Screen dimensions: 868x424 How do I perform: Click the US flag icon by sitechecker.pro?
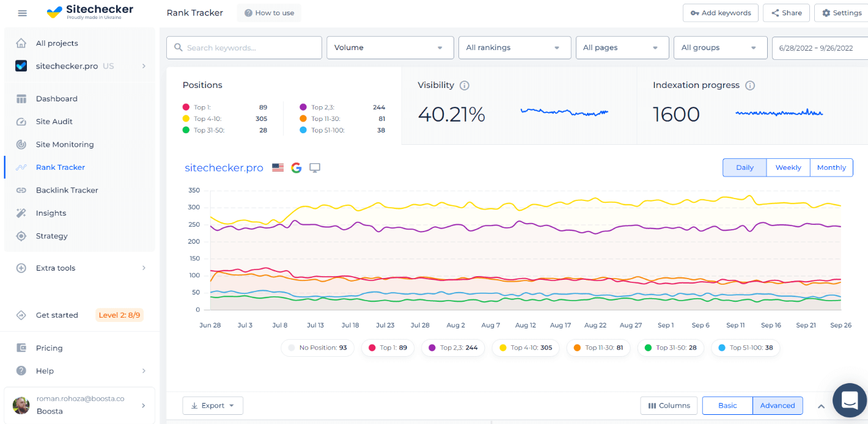coord(278,167)
